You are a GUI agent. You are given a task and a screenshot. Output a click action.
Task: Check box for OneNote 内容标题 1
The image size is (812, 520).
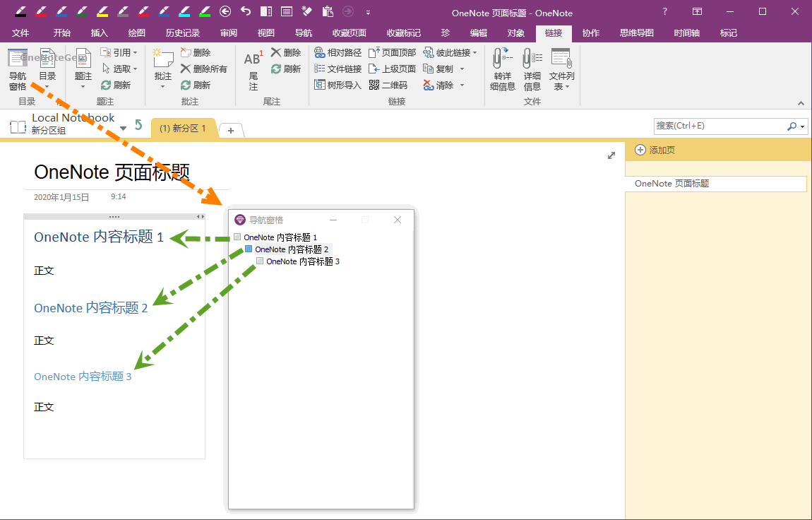click(238, 237)
